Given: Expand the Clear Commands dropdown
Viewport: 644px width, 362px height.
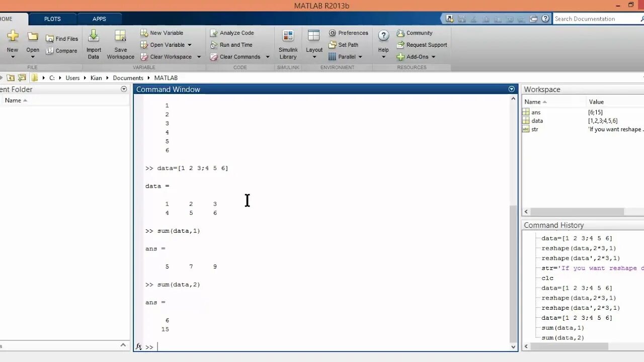Looking at the screenshot, I should click(x=268, y=57).
